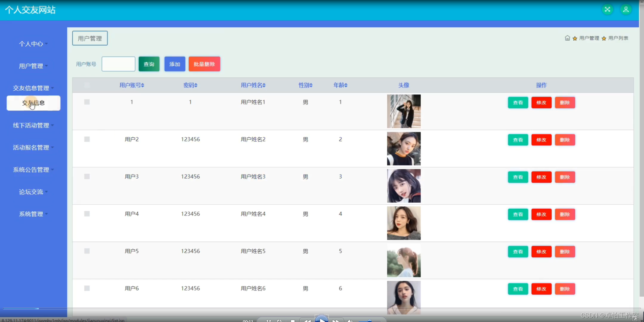
Task: Click the fullscreen expand icon in header
Action: point(607,9)
